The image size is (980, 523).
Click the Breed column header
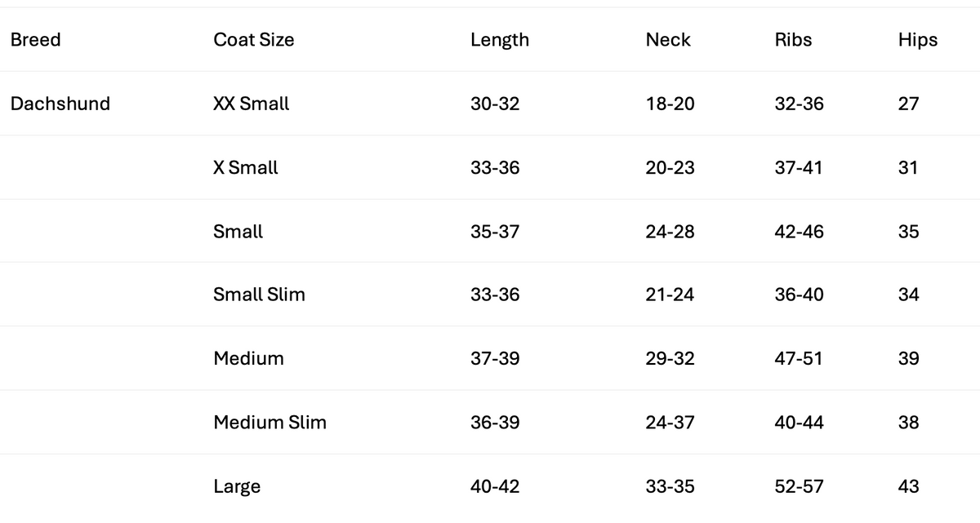coord(36,40)
